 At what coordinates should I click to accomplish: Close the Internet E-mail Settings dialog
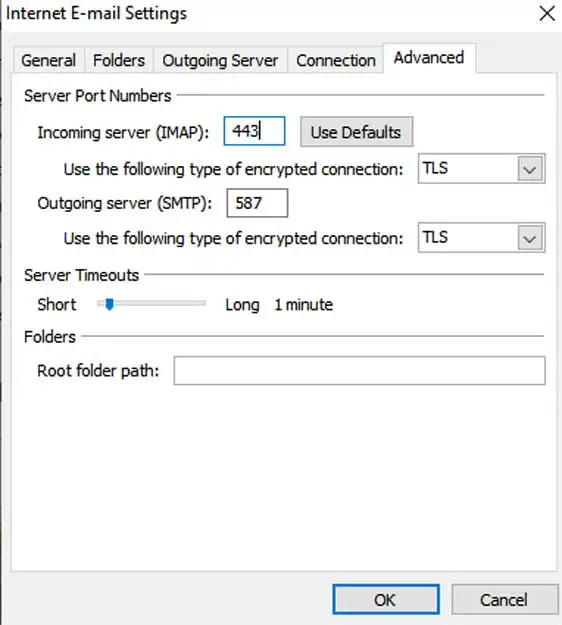coord(547,14)
